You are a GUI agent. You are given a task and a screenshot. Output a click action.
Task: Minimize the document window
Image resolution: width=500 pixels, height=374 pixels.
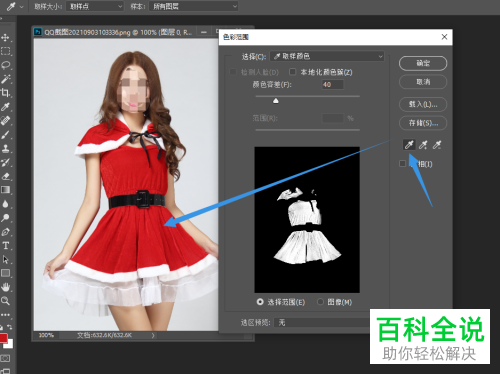pyautogui.click(x=204, y=32)
